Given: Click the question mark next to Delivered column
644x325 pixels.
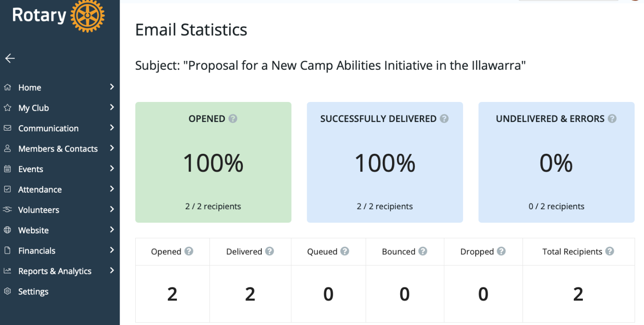Looking at the screenshot, I should coord(269,251).
